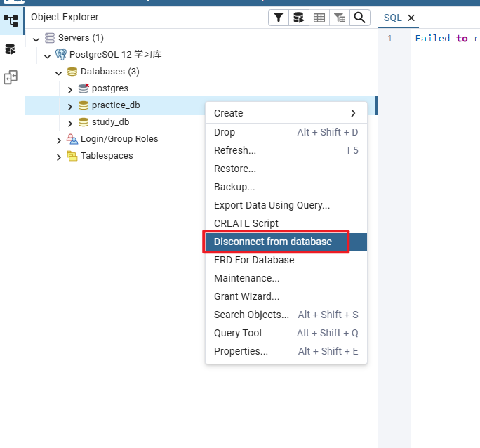Click the Search Objects magnifier icon
This screenshot has height=448, width=480.
[360, 18]
